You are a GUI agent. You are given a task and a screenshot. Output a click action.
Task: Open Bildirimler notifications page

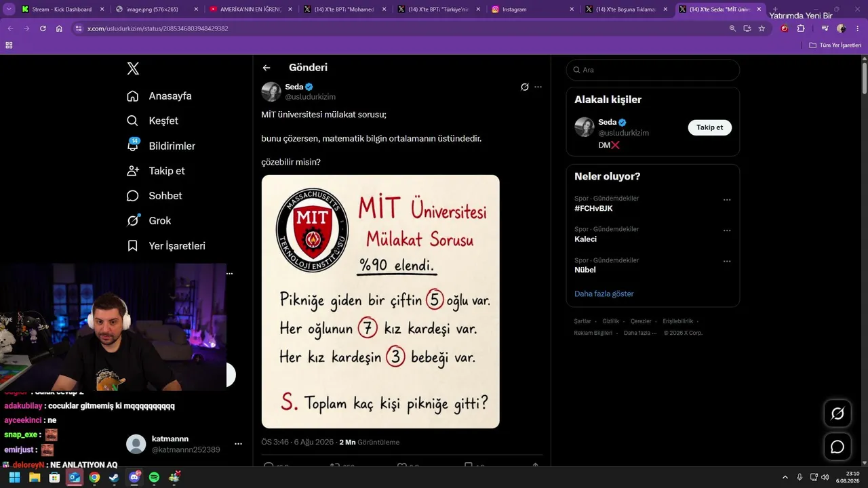[161, 146]
